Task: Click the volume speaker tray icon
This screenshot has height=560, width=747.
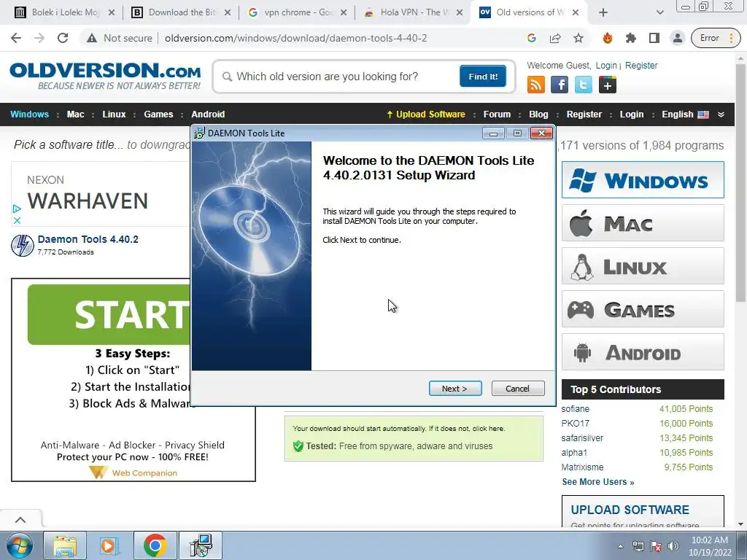Action: [673, 546]
